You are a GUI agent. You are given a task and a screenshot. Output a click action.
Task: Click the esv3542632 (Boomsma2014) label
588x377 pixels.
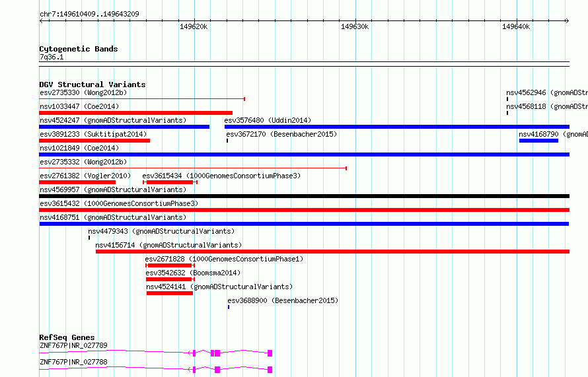tap(193, 273)
